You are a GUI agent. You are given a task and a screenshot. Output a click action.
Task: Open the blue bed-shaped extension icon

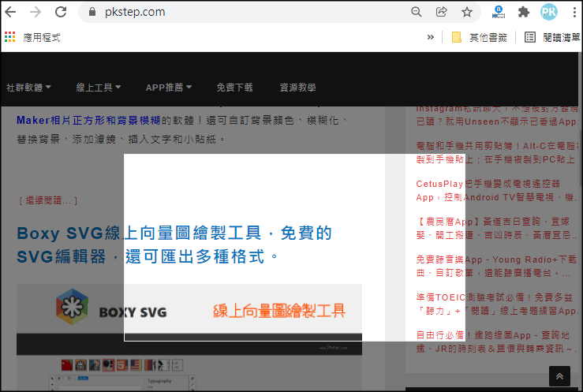point(499,13)
